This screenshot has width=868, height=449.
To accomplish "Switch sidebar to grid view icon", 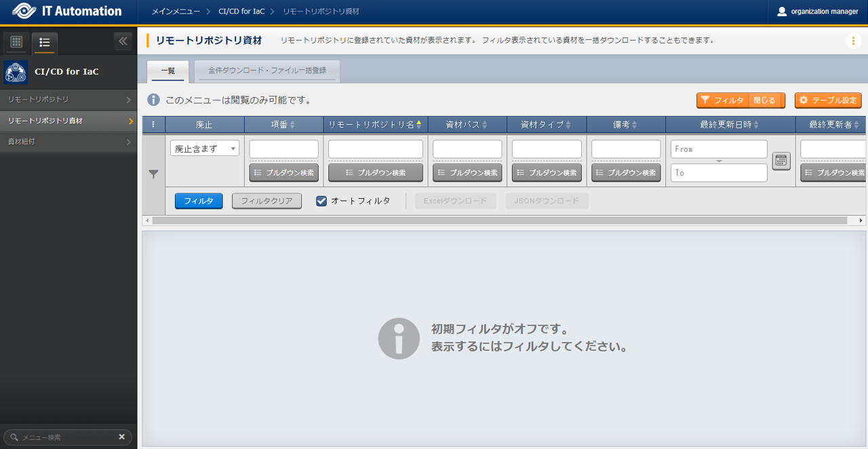I will [x=16, y=42].
